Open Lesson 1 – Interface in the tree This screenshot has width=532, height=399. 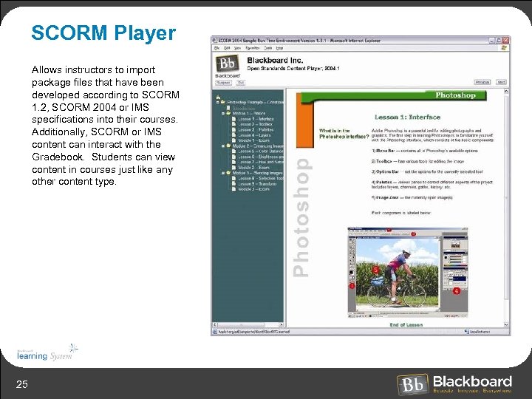click(256, 119)
